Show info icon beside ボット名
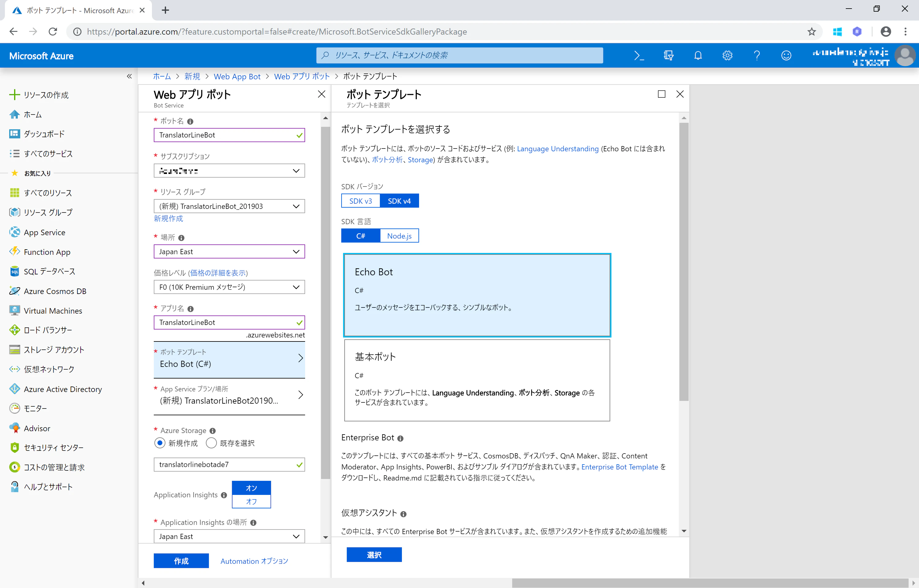This screenshot has width=919, height=588. pyautogui.click(x=190, y=121)
